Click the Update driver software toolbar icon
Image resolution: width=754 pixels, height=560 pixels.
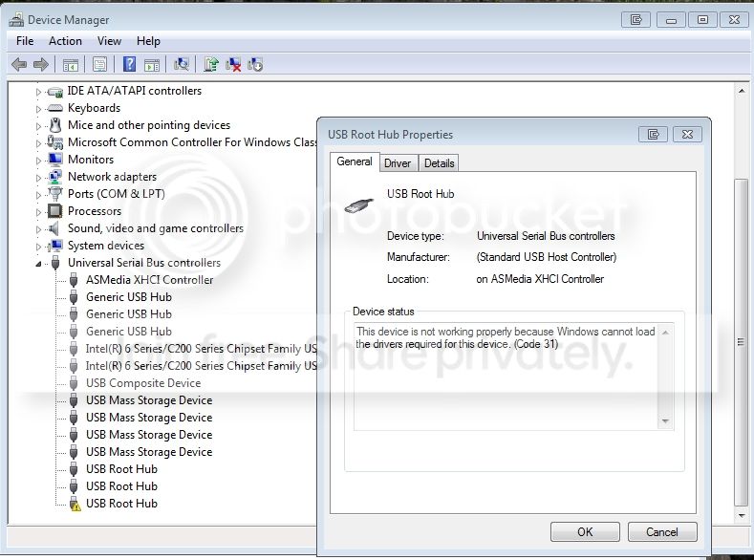point(210,64)
